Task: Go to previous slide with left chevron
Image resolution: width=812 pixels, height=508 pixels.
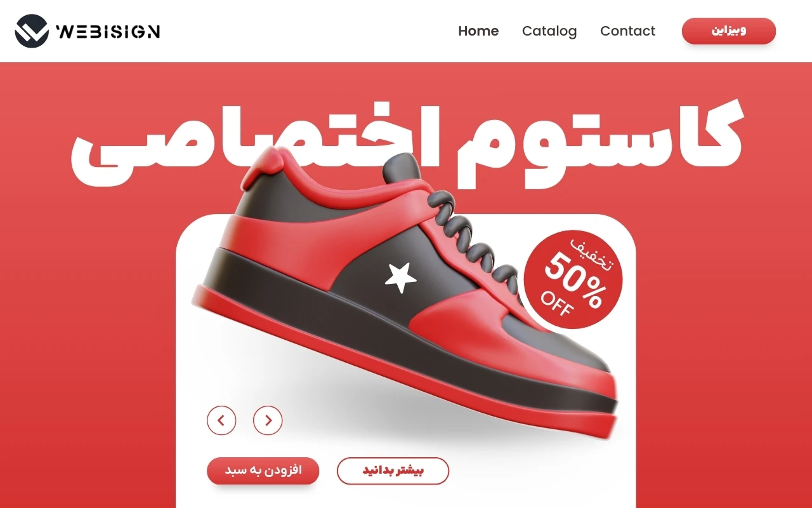Action: click(221, 420)
